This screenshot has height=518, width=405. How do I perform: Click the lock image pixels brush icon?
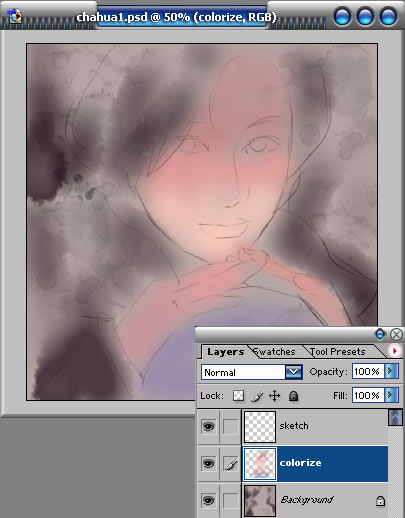pyautogui.click(x=257, y=396)
